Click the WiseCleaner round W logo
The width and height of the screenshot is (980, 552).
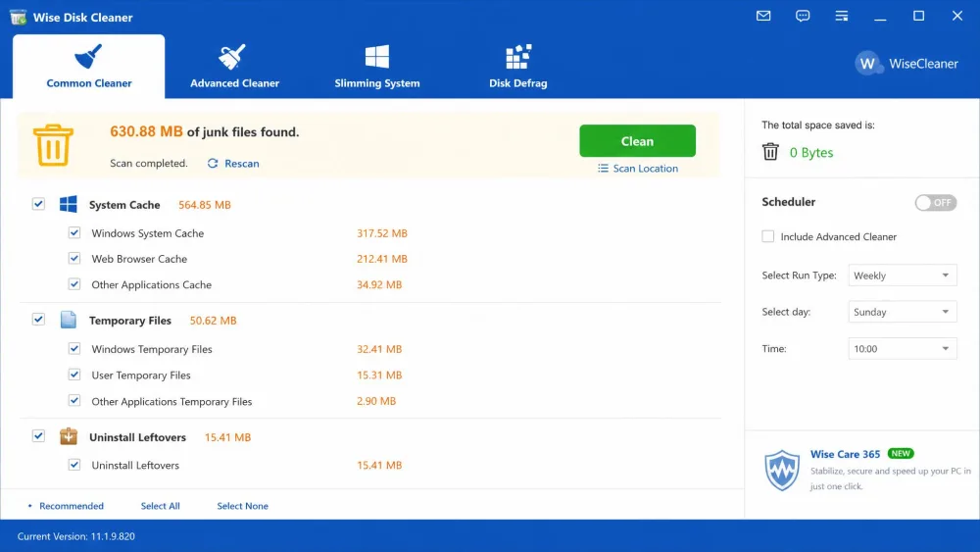[x=868, y=63]
